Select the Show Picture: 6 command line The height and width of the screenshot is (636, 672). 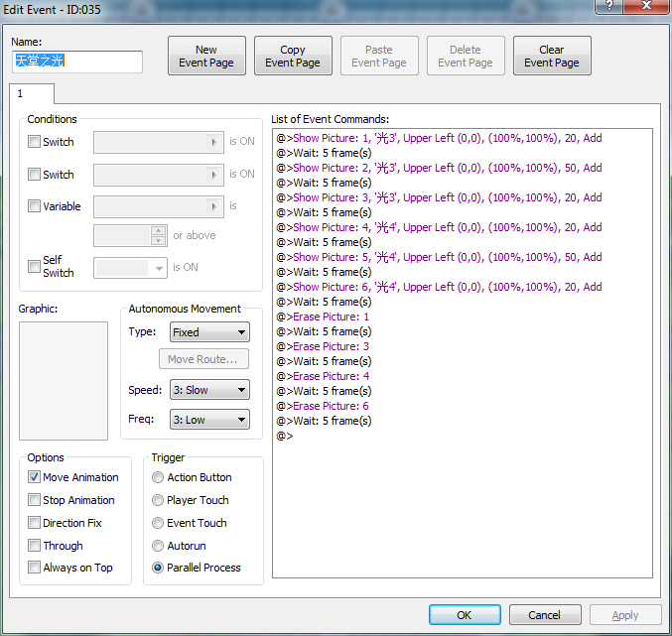click(x=440, y=287)
